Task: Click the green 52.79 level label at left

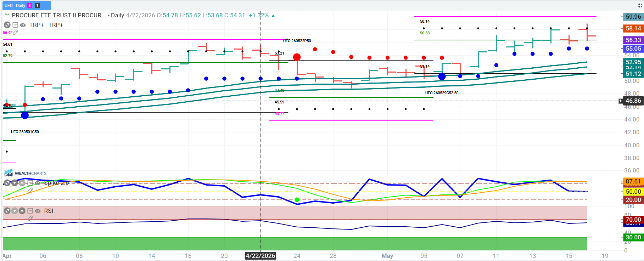Action: pos(7,56)
